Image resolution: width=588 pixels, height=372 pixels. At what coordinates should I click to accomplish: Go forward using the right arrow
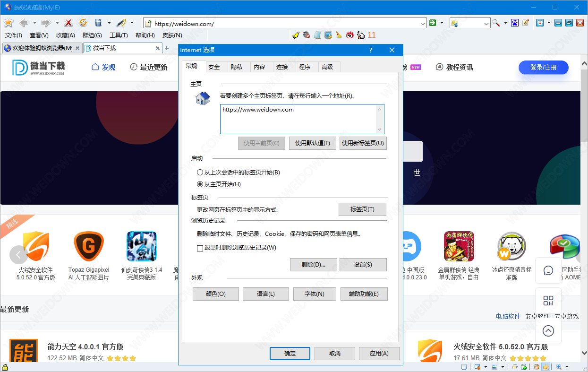coord(46,23)
